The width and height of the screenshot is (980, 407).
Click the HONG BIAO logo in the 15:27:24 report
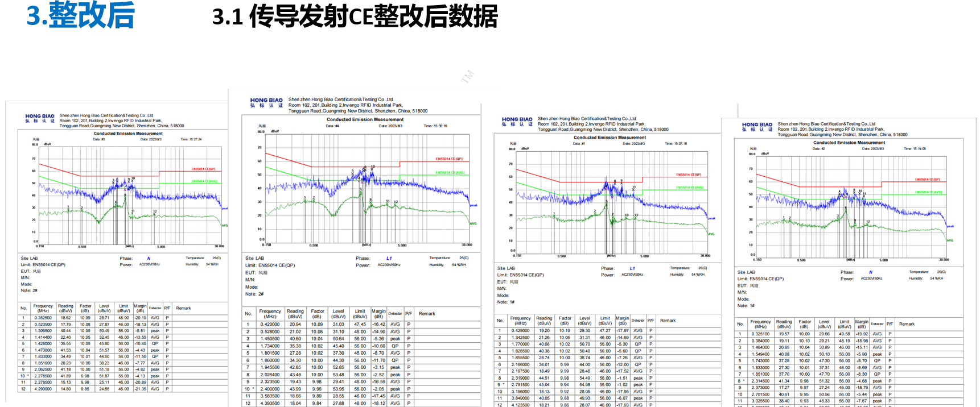click(40, 118)
